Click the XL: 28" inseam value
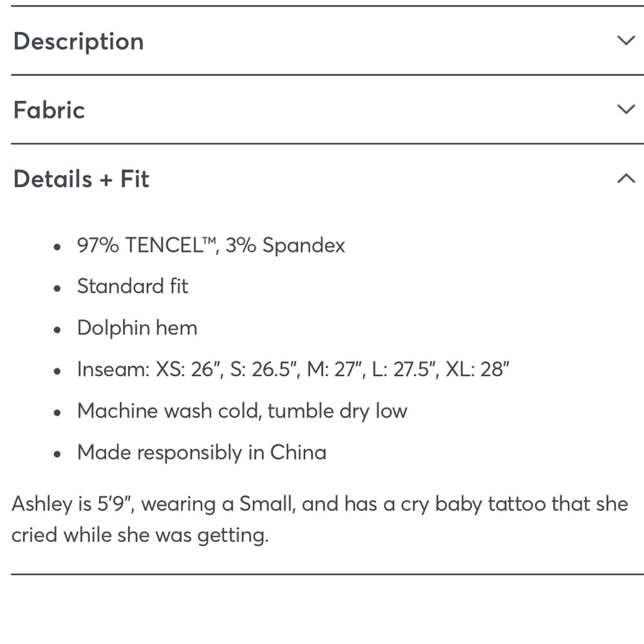Screen dimensions: 644x644 (478, 369)
